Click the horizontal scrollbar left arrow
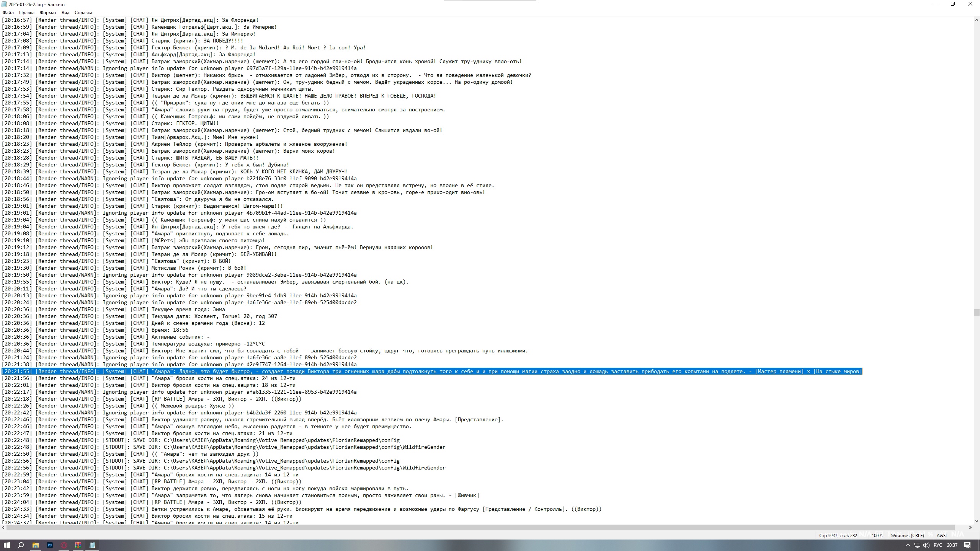 pos(3,527)
